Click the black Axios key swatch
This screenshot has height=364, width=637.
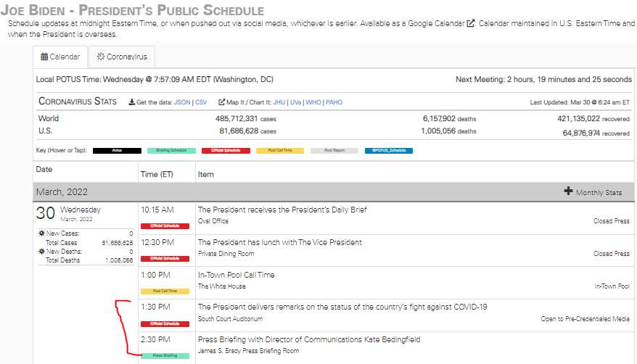tap(117, 151)
